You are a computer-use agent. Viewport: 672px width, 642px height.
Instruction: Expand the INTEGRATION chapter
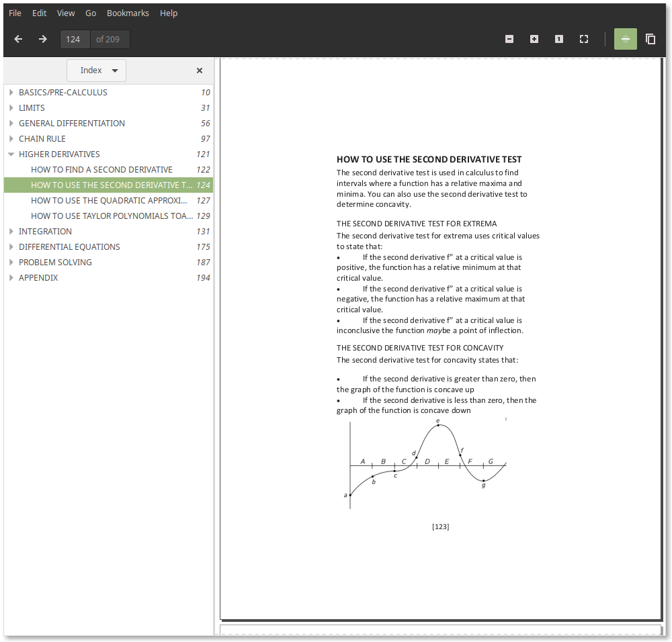(11, 232)
